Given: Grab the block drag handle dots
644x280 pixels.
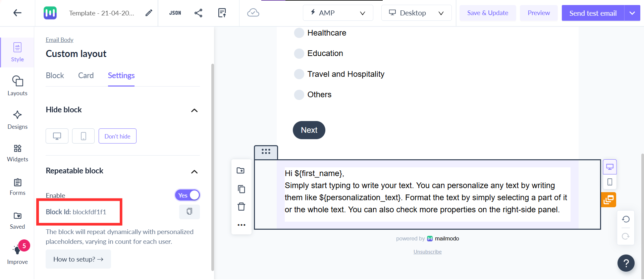Looking at the screenshot, I should point(266,152).
